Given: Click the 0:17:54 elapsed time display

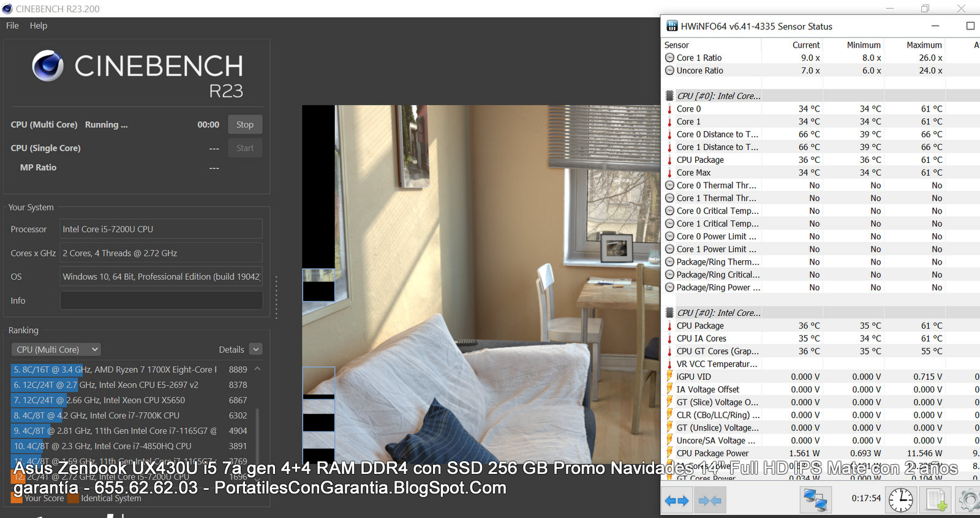Looking at the screenshot, I should [x=865, y=498].
